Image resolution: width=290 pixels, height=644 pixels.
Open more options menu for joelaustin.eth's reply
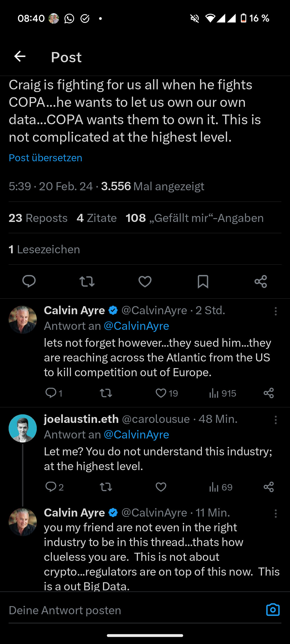tap(275, 420)
